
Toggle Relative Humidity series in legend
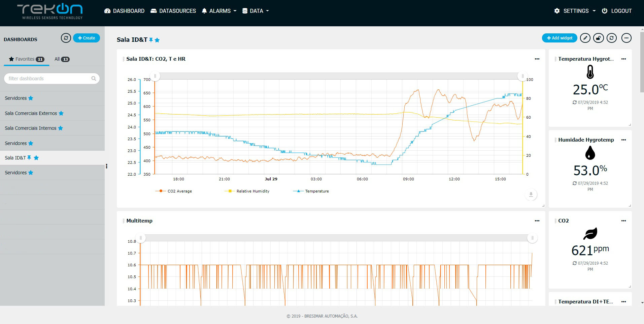[247, 191]
